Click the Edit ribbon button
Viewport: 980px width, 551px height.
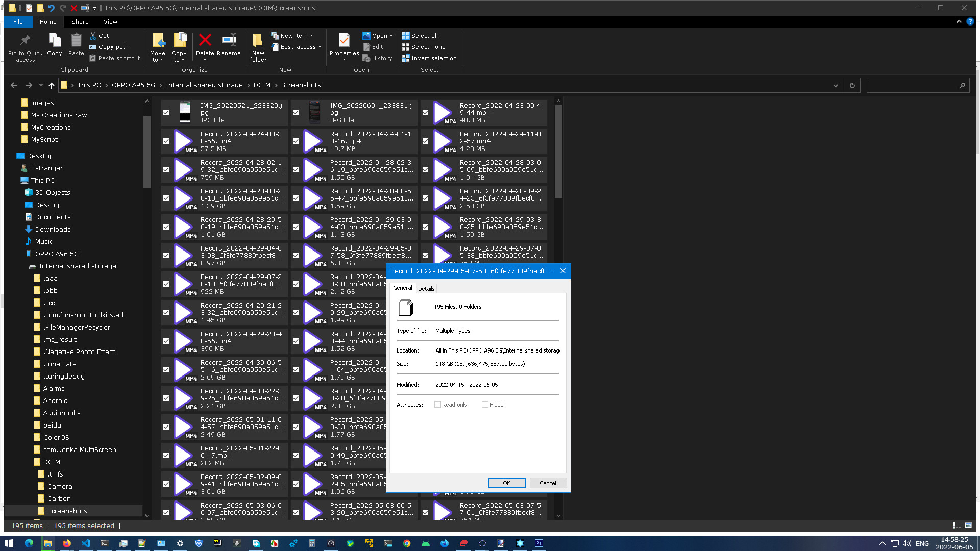click(373, 47)
